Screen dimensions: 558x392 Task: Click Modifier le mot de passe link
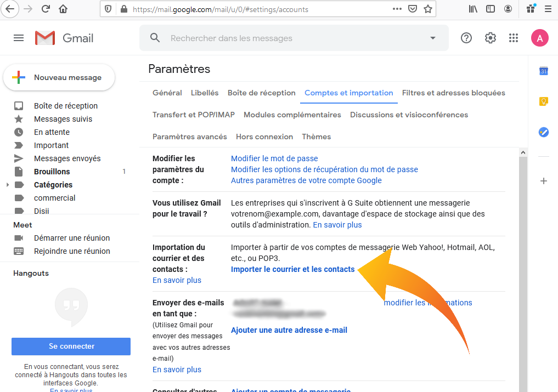(274, 158)
